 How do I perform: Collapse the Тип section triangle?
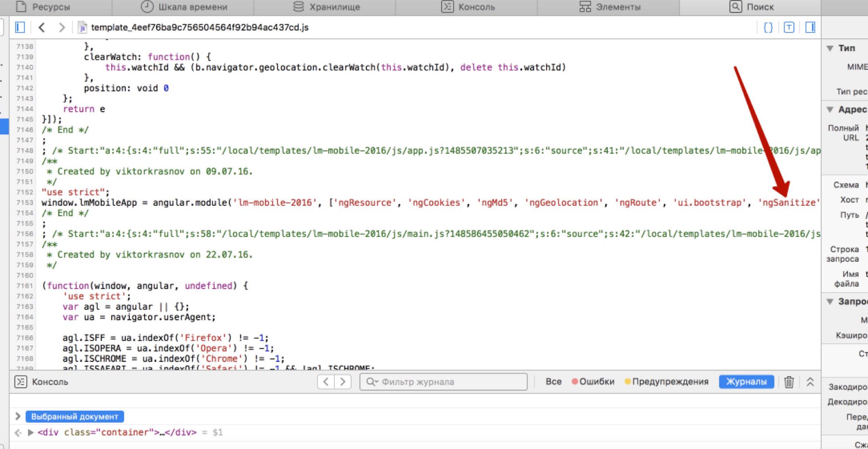(830, 48)
